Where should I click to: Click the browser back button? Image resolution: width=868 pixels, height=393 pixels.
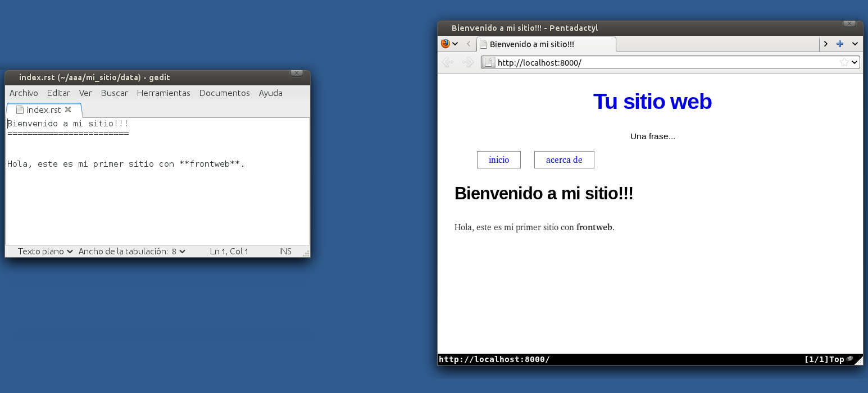pyautogui.click(x=448, y=62)
